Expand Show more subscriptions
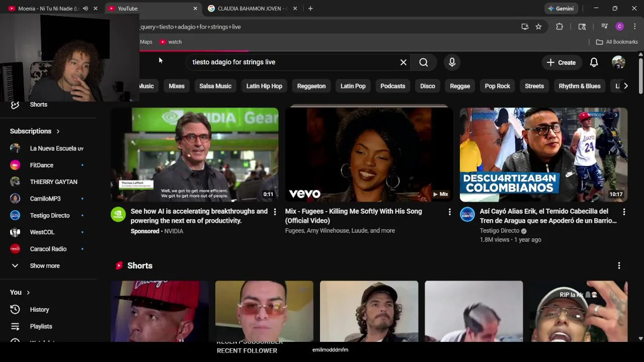The width and height of the screenshot is (644, 362). 48,265
